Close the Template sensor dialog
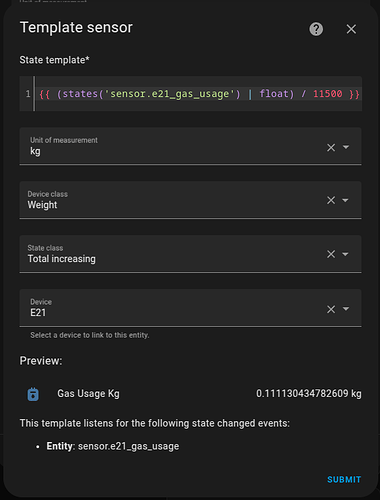Screen dimensions: 380x500 click(x=351, y=29)
